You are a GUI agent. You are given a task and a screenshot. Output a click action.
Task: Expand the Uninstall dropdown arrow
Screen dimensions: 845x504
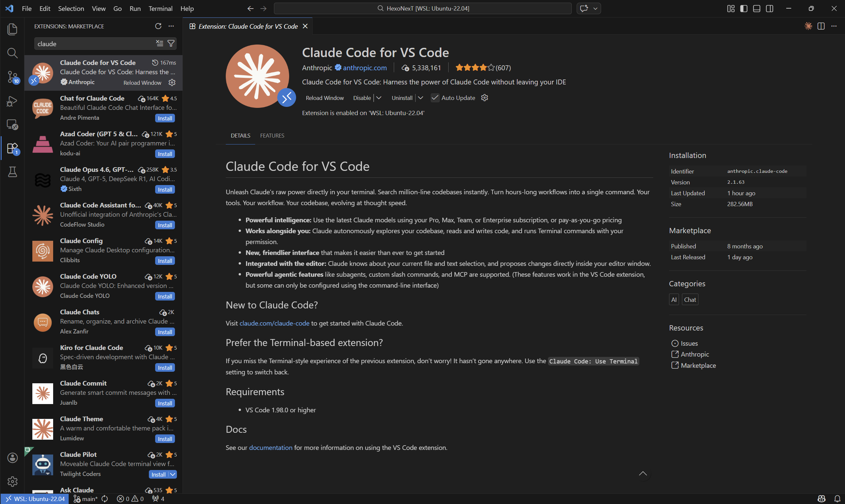[420, 98]
